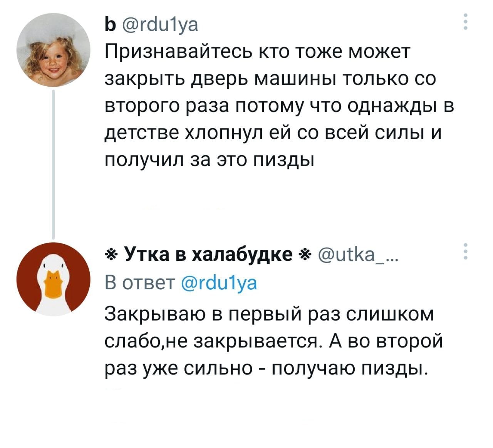Open the duck profile picture
This screenshot has width=493, height=448.
click(x=53, y=279)
